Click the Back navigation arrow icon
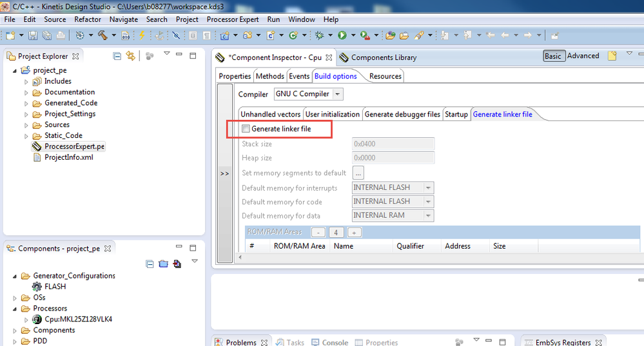Screen dimensions: 644x346 point(505,35)
